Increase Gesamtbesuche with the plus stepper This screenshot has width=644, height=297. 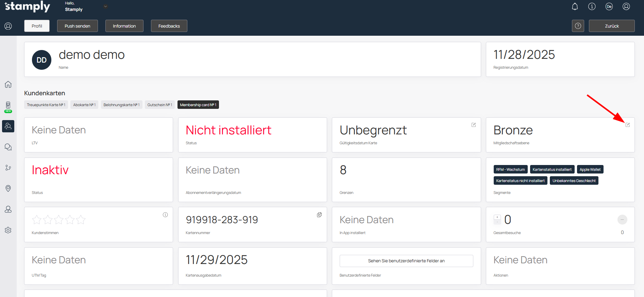[x=497, y=217]
